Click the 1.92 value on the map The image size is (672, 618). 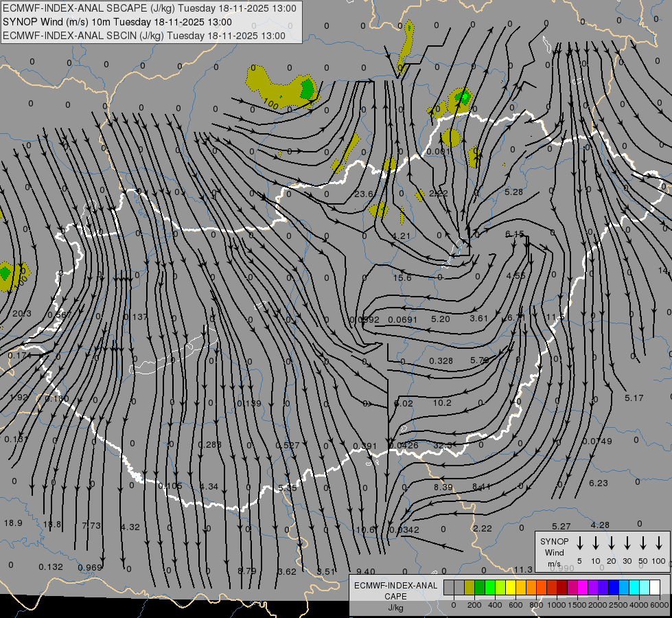click(x=19, y=397)
